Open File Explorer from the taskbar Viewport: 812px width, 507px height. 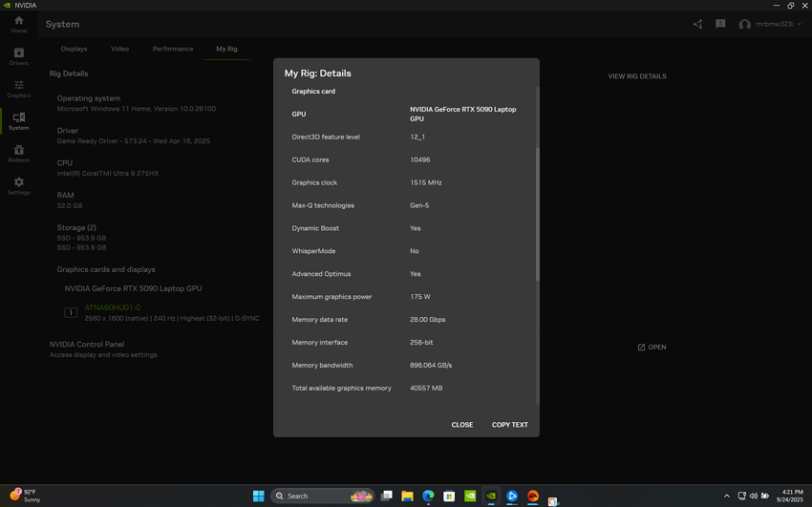tap(407, 496)
